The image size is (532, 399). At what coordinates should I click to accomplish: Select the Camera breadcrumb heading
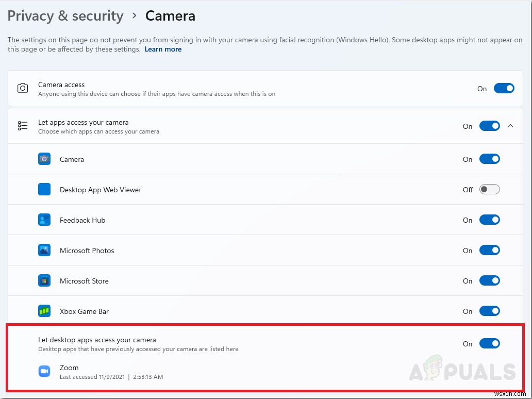pos(170,16)
